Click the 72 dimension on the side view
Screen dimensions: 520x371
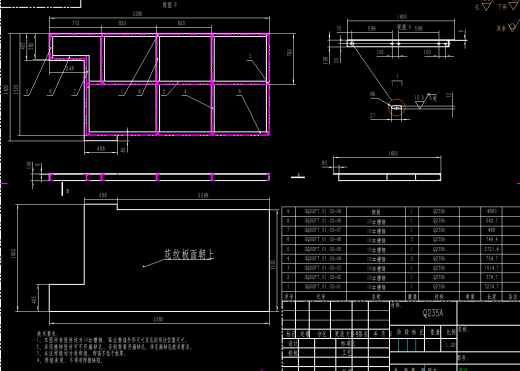tap(339, 29)
